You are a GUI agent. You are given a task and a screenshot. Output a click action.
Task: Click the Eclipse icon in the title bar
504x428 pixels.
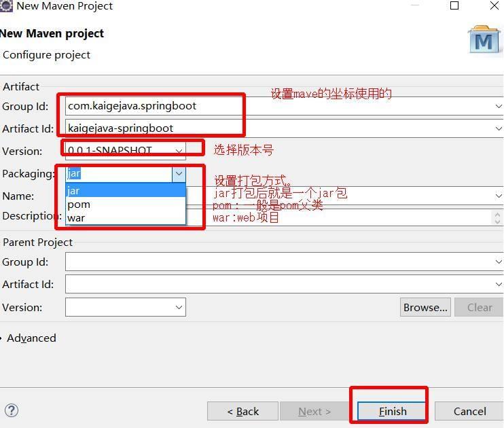[5, 5]
